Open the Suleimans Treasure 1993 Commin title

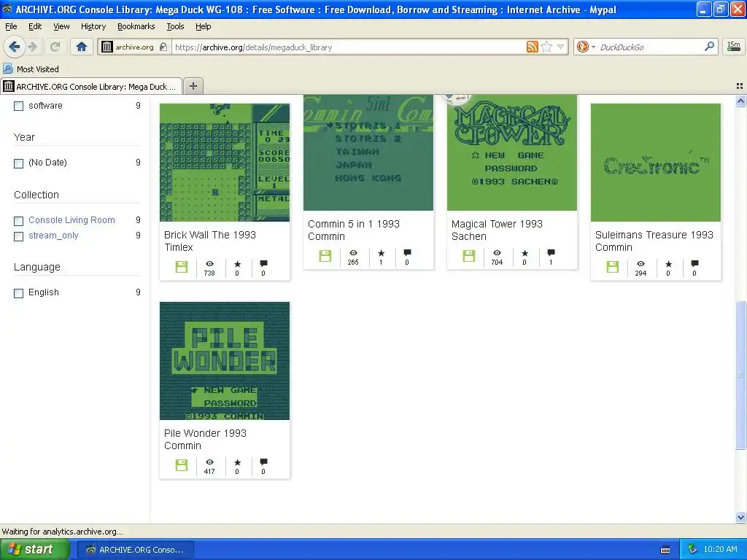tap(654, 241)
